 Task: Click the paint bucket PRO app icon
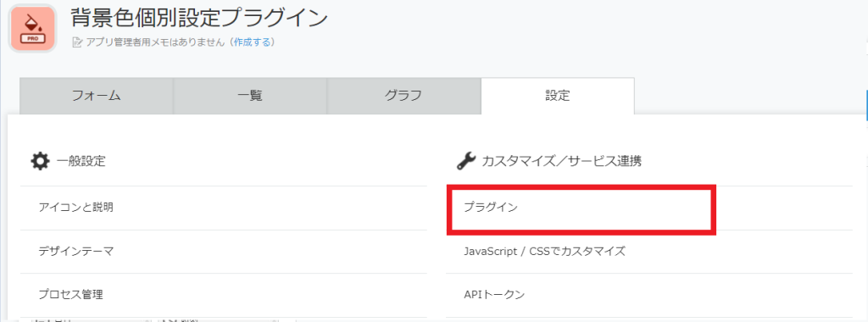pos(33,28)
